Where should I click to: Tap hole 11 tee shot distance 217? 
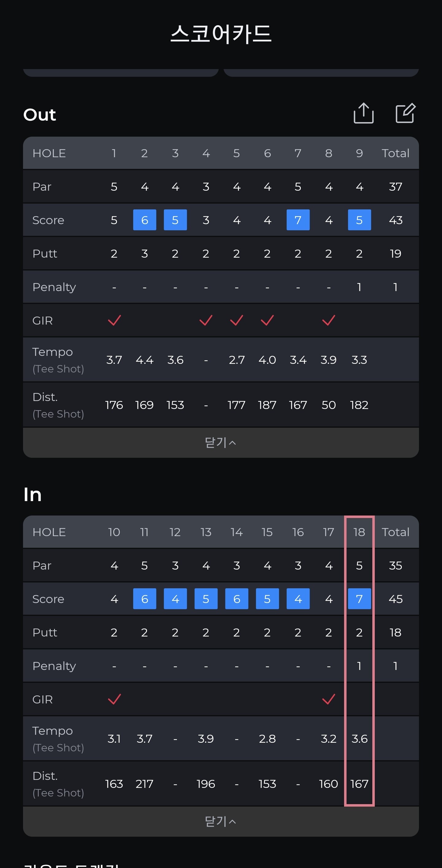145,784
